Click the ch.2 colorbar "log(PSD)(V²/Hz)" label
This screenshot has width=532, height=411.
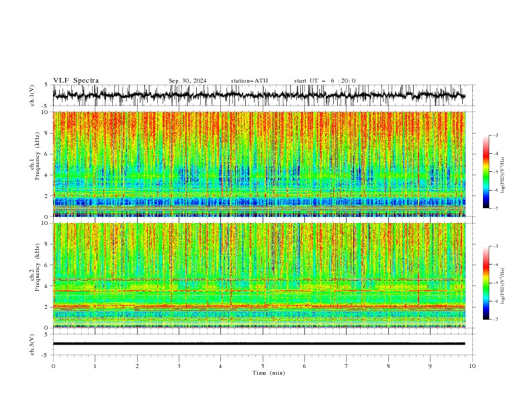[x=502, y=286]
